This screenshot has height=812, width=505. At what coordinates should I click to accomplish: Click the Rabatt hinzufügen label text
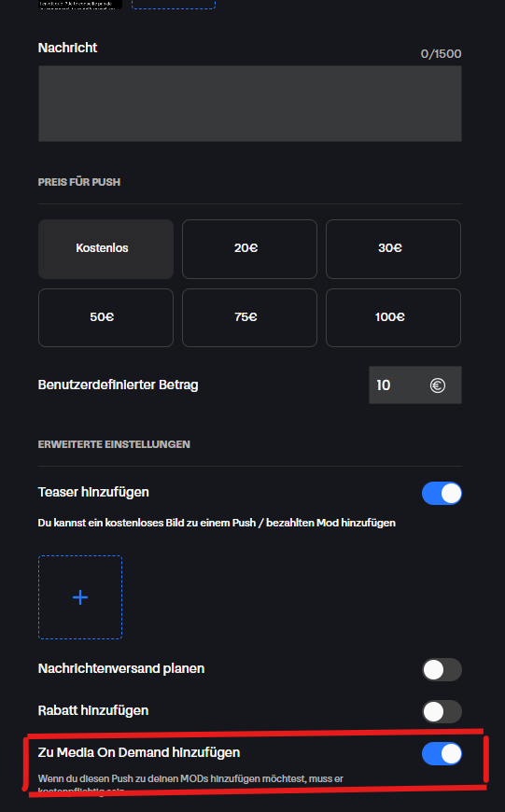coord(93,710)
